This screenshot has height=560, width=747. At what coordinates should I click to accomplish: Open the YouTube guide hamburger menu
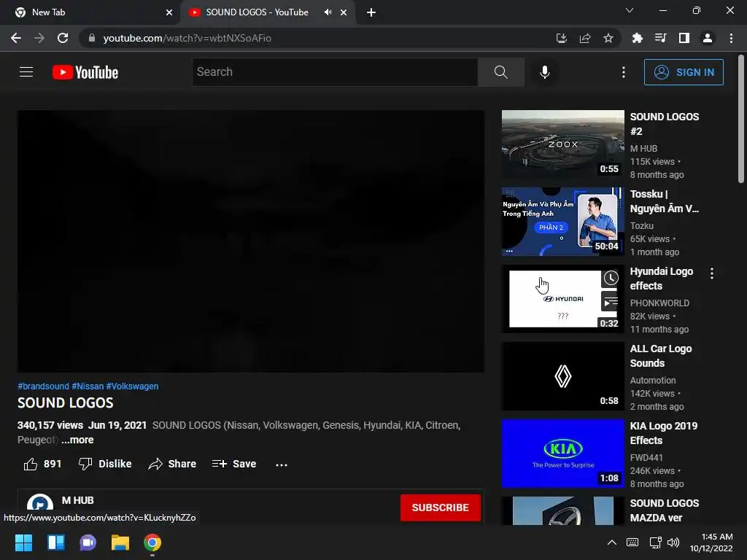click(x=26, y=72)
